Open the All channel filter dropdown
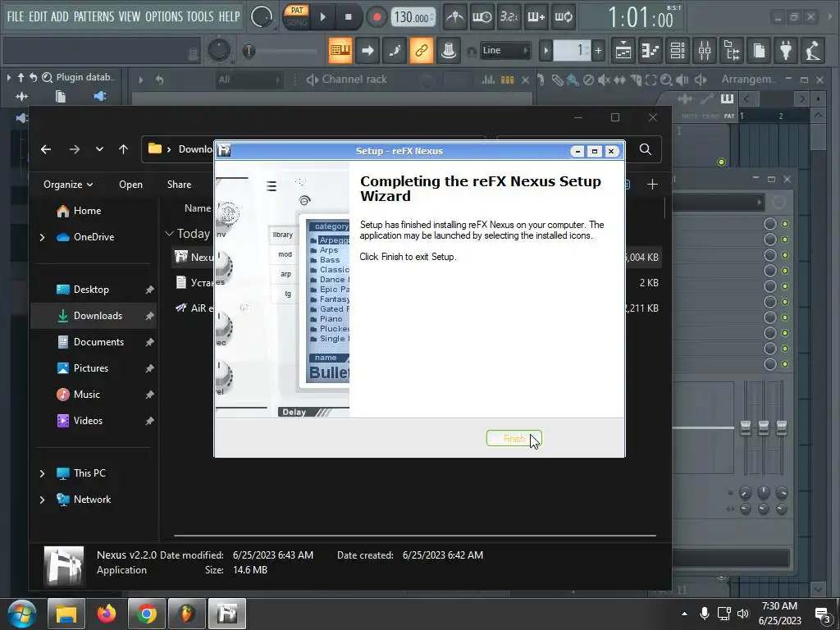This screenshot has width=840, height=630. point(249,80)
